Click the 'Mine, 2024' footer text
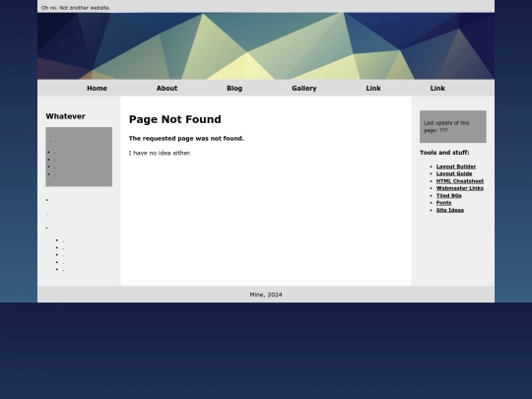Screen dimensions: 532x399 tap(266, 295)
